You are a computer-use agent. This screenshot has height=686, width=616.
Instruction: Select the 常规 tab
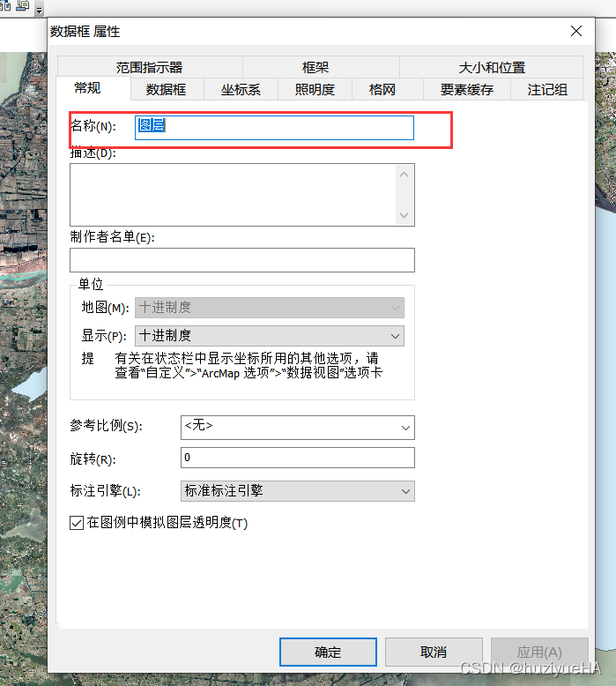[93, 88]
